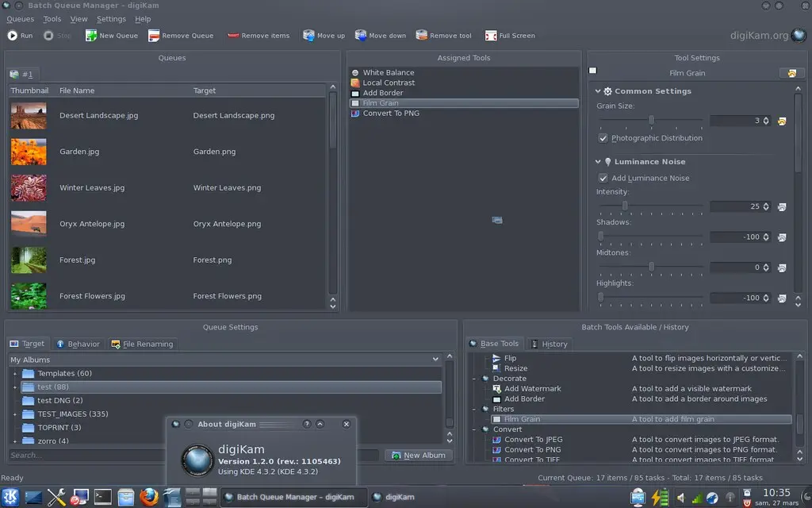
Task: Click the Run toolbar icon
Action: click(13, 36)
